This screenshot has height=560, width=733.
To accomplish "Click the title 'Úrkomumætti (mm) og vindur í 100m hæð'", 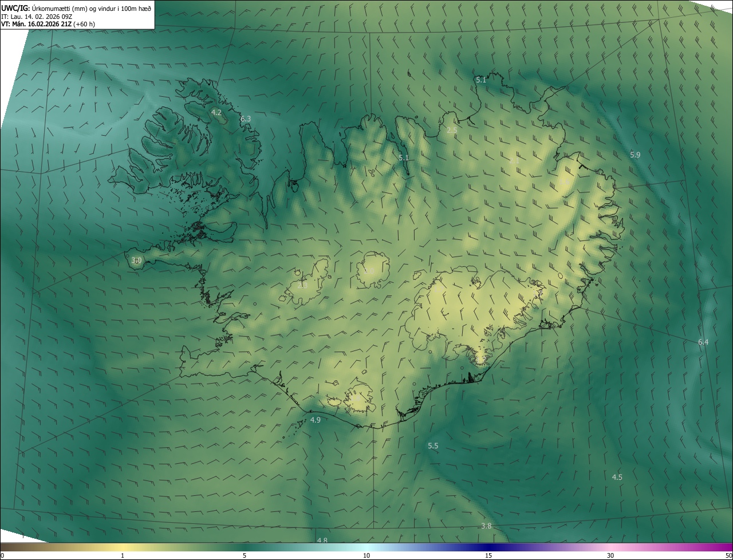I will (x=92, y=8).
